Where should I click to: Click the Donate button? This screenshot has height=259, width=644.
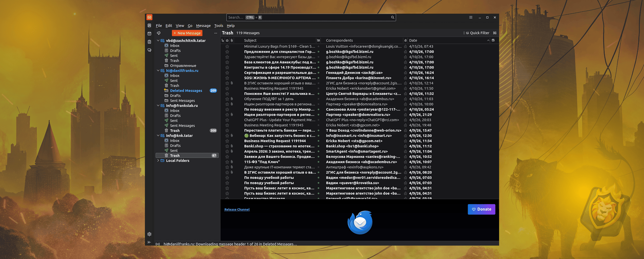coord(481,209)
